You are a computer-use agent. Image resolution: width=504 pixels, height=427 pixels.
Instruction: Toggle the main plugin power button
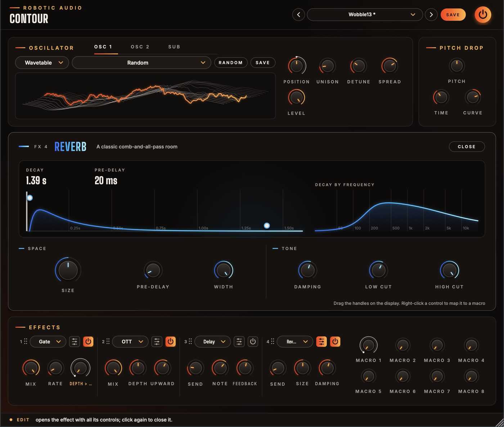483,14
